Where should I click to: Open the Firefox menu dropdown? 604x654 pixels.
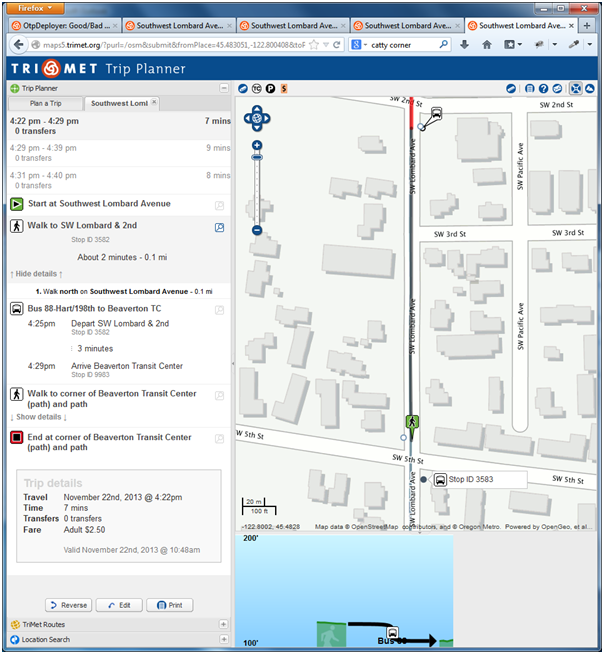coord(35,8)
